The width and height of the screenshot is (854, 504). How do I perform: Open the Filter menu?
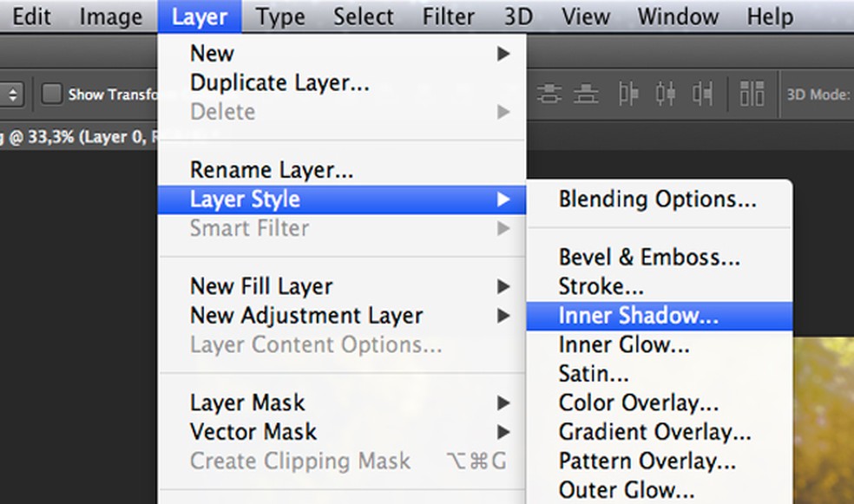pos(449,16)
